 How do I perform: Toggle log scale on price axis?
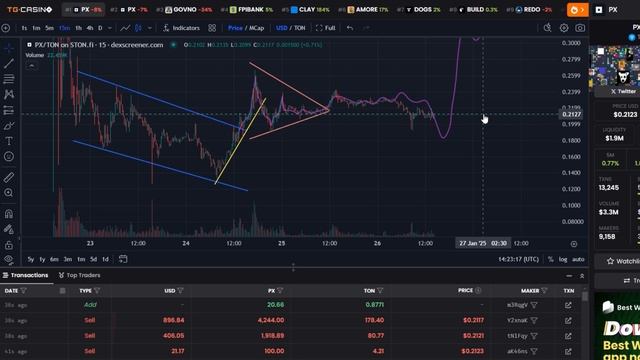click(563, 259)
